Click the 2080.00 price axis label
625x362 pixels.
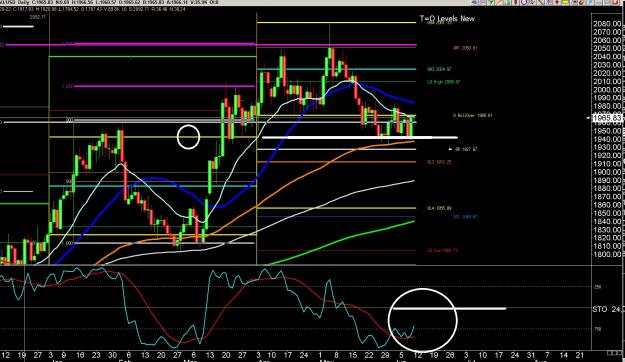(x=607, y=24)
